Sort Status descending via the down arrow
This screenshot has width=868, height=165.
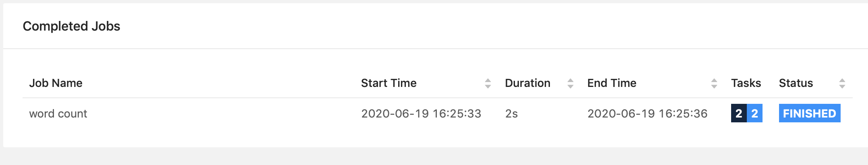[x=842, y=86]
